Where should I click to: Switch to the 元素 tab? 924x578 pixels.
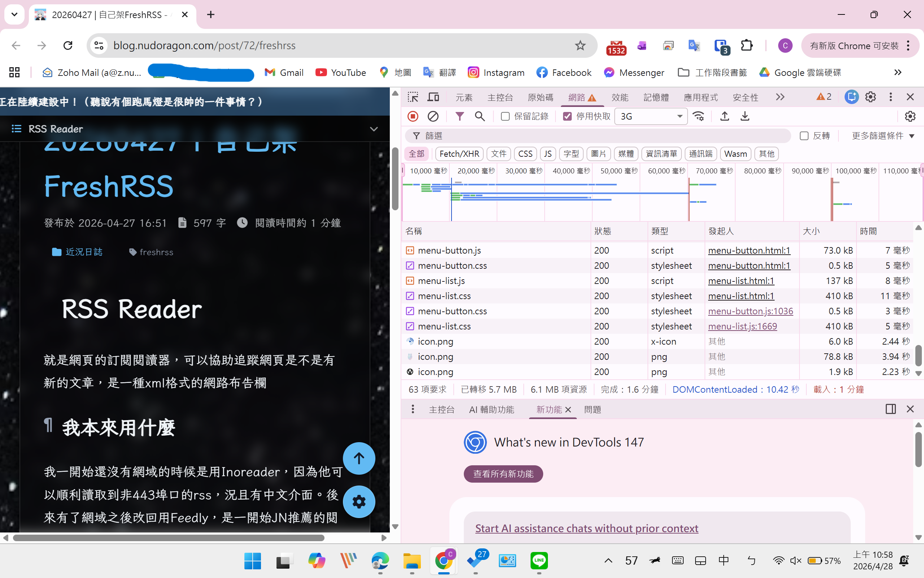pyautogui.click(x=464, y=97)
